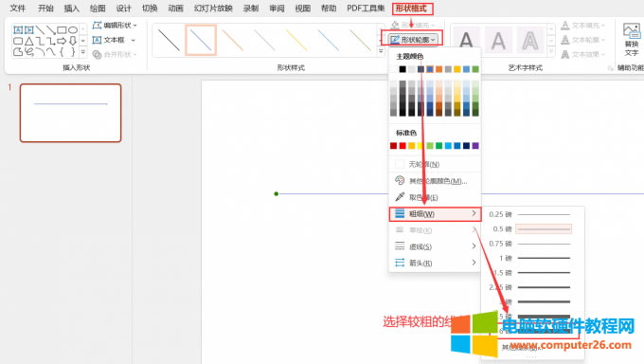Screen dimensions: 644x364
Task: Select the rectangle shape in shapes gallery
Action: click(62, 30)
